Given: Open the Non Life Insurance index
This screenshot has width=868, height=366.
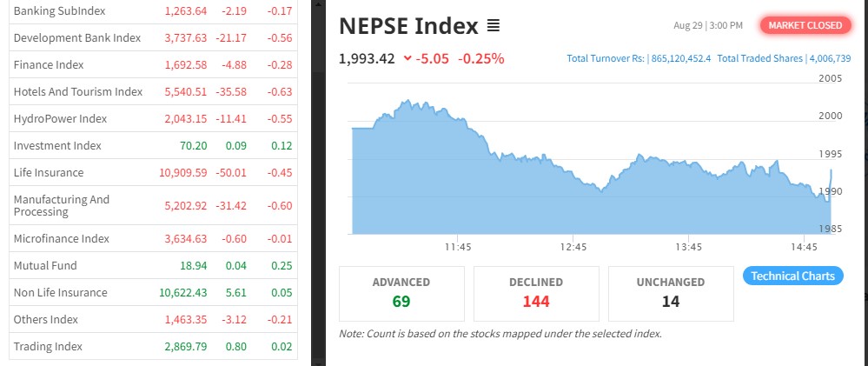Looking at the screenshot, I should click(x=60, y=292).
